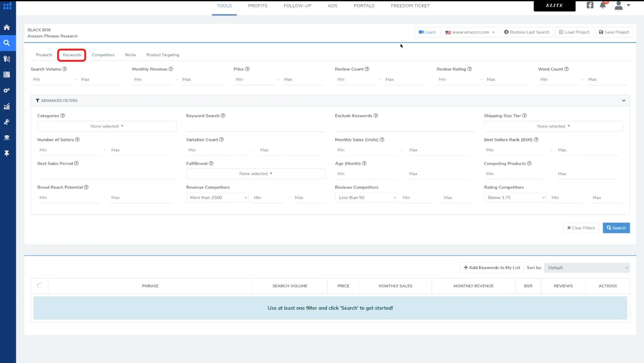Tick the select-all checkbox in the results table
Viewport: 644px width, 363px height.
pyautogui.click(x=39, y=286)
